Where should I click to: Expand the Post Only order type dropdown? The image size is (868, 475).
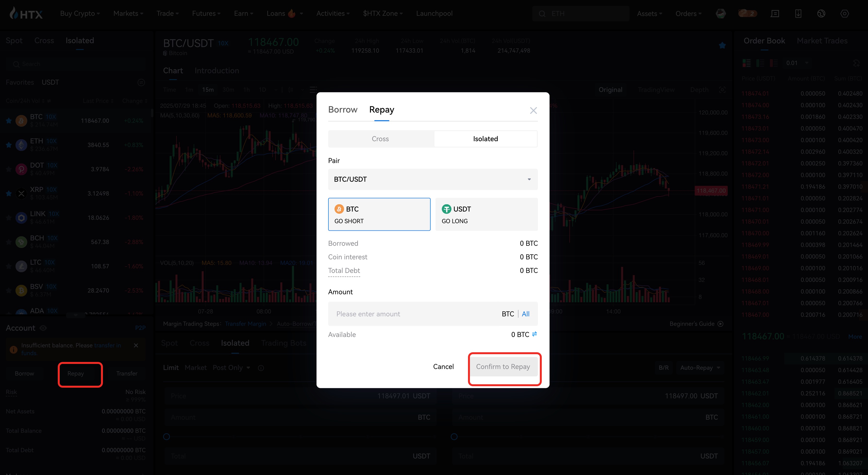[x=232, y=368]
